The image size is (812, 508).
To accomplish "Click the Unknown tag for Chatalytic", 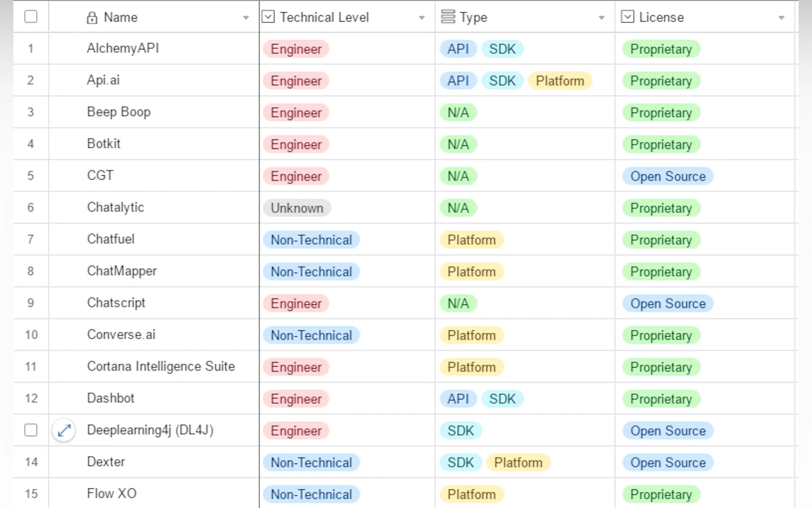I will pos(297,208).
